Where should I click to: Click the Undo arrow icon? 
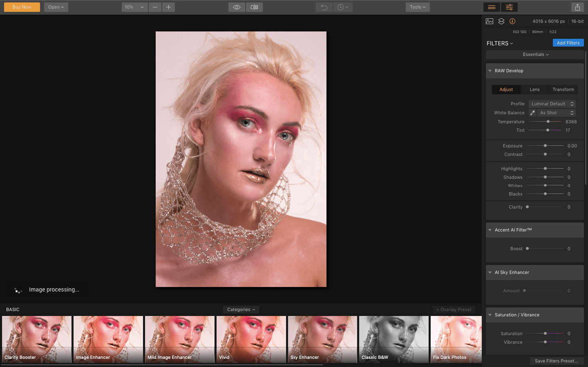[x=324, y=7]
